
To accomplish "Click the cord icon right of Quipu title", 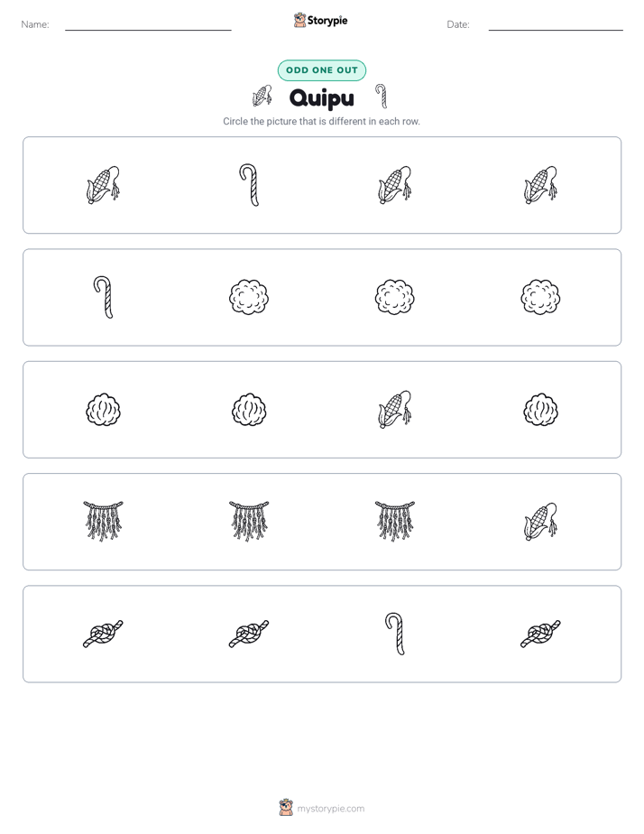I will click(x=381, y=97).
